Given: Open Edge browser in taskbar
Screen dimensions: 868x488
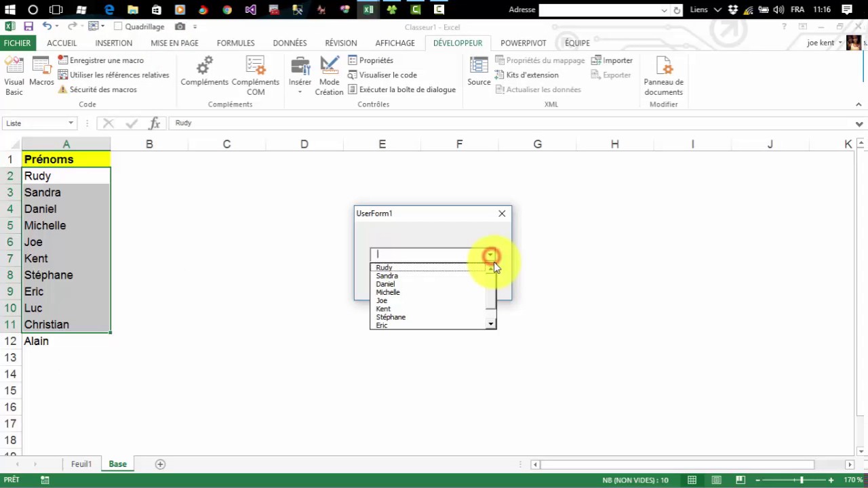Looking at the screenshot, I should pyautogui.click(x=109, y=9).
